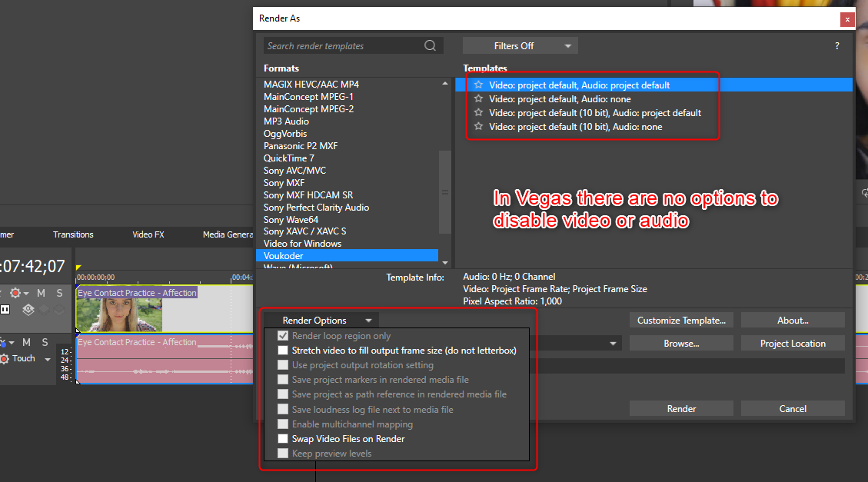Mute the video track with M button

click(x=41, y=293)
